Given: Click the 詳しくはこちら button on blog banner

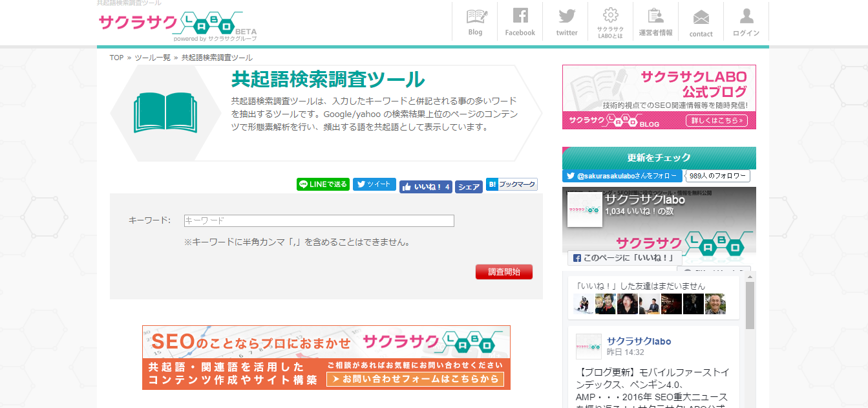Looking at the screenshot, I should (715, 120).
